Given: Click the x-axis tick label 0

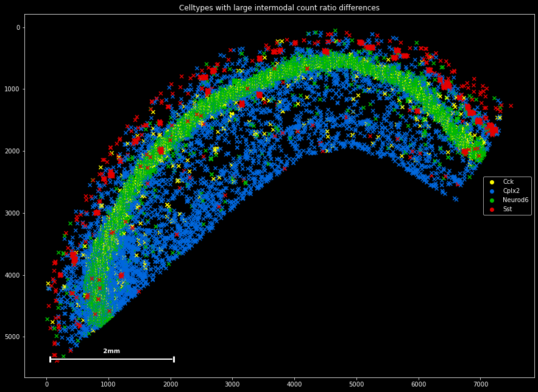Looking at the screenshot, I should 47,383.
